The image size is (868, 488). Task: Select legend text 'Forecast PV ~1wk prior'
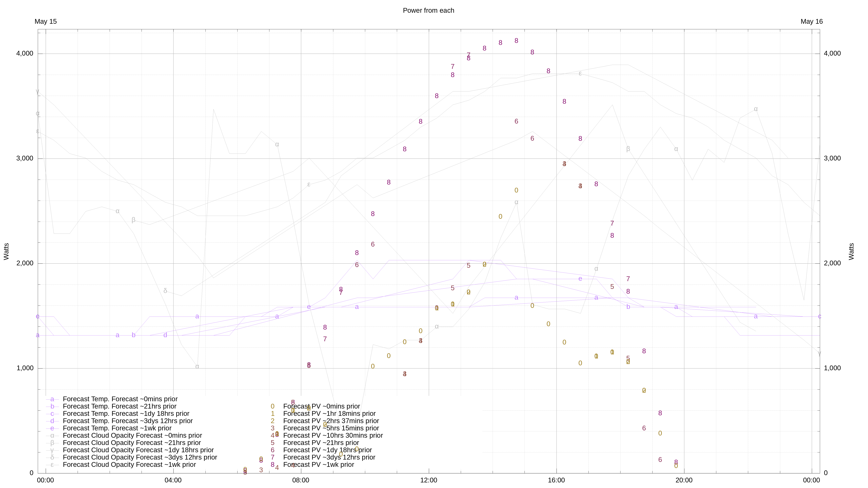[318, 465]
